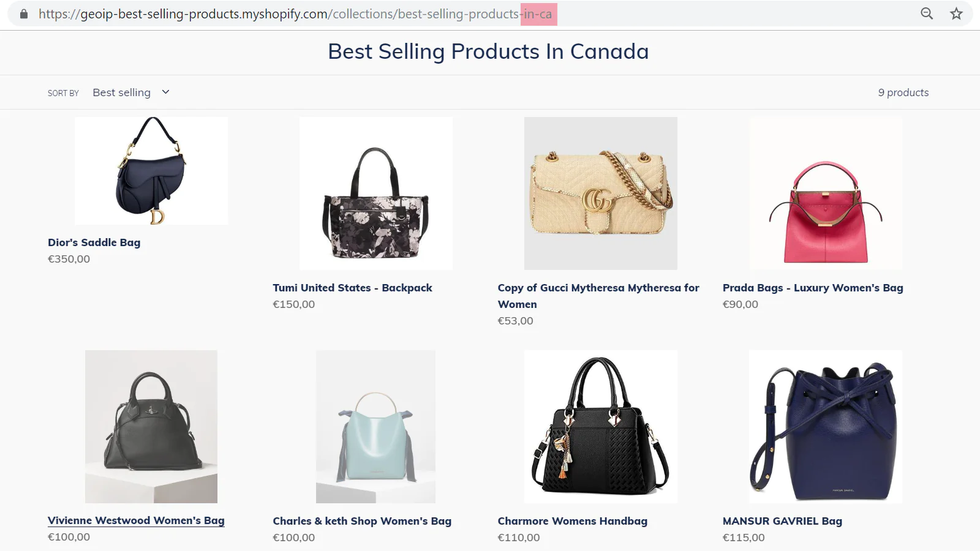The height and width of the screenshot is (551, 980).
Task: Open the Dior's Saddle Bag product link
Action: 94,242
